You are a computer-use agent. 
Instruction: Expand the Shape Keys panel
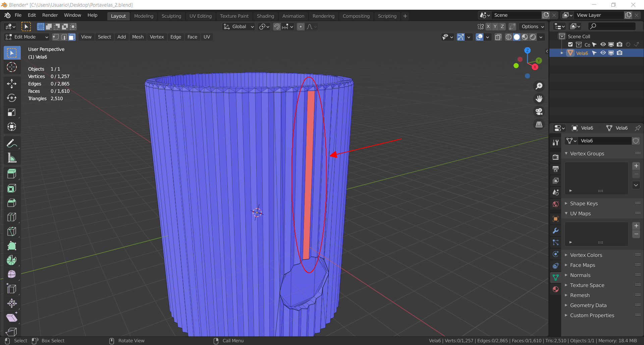(x=584, y=204)
